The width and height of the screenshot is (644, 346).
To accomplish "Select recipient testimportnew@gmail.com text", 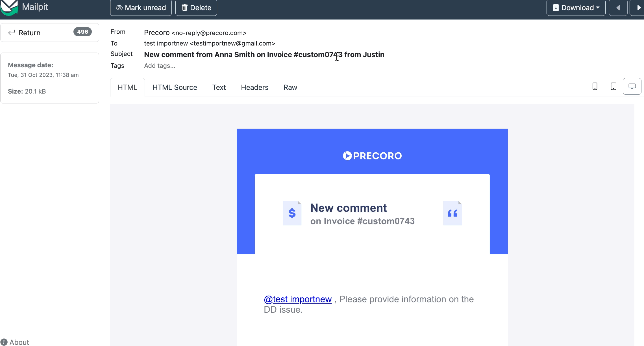I will (x=232, y=43).
